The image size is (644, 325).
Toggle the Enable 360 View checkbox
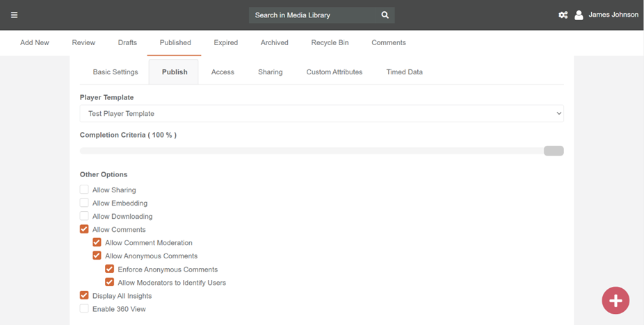[x=84, y=309]
